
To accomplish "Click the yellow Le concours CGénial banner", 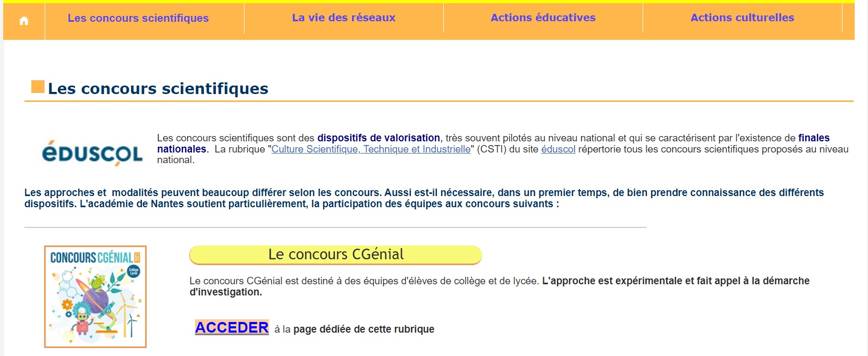I will [335, 255].
